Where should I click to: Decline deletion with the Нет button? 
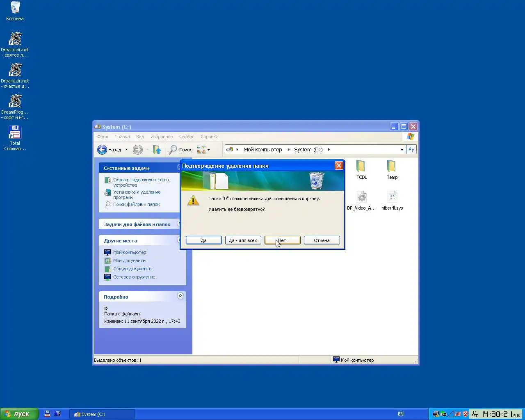pyautogui.click(x=283, y=240)
